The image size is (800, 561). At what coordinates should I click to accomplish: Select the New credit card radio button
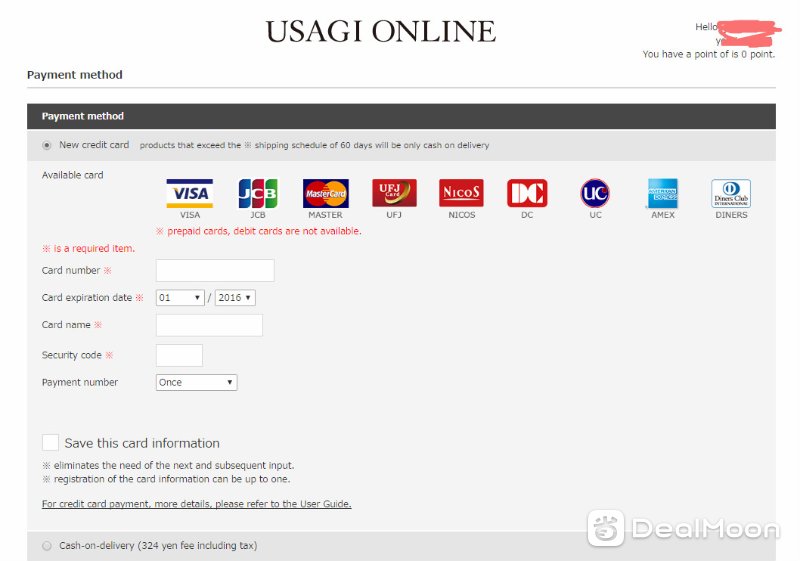click(47, 145)
